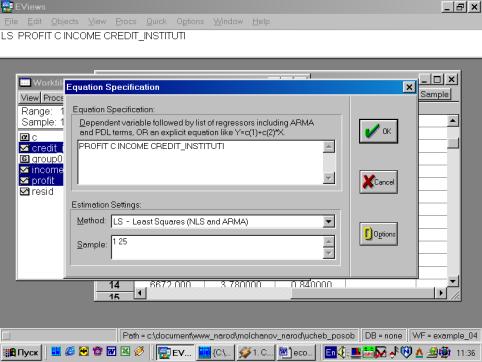Image resolution: width=482 pixels, height=362 pixels.
Task: Launch Excel from quick launch
Action: tap(125, 351)
